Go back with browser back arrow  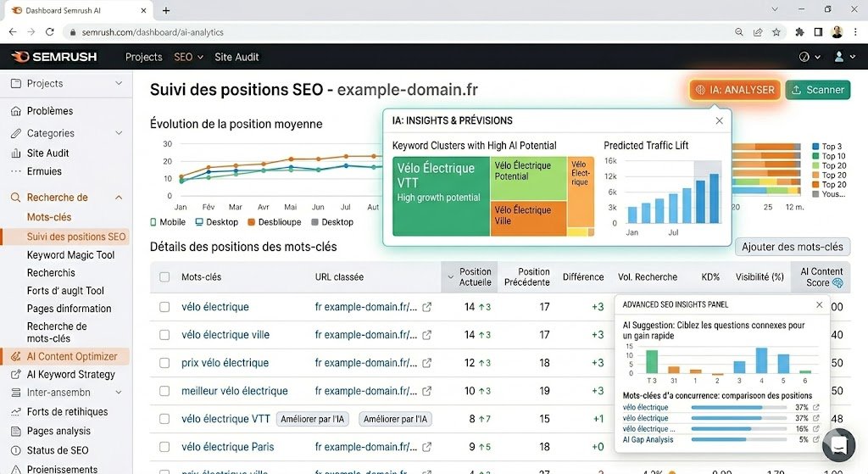13,32
